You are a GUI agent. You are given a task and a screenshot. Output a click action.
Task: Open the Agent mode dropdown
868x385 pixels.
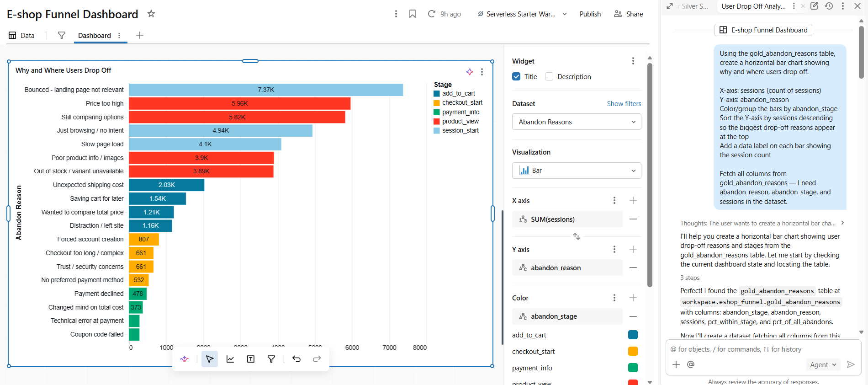point(823,364)
